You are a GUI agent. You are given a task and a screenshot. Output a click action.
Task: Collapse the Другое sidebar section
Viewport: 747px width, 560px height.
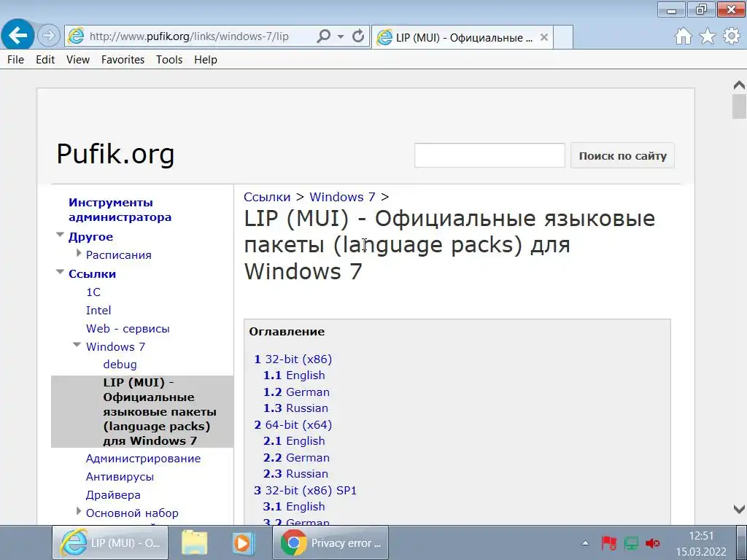(x=60, y=235)
